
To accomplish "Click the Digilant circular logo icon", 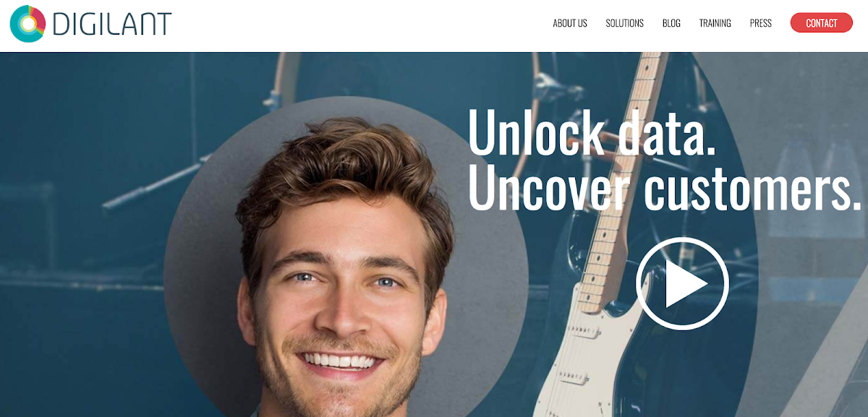I will coord(28,23).
